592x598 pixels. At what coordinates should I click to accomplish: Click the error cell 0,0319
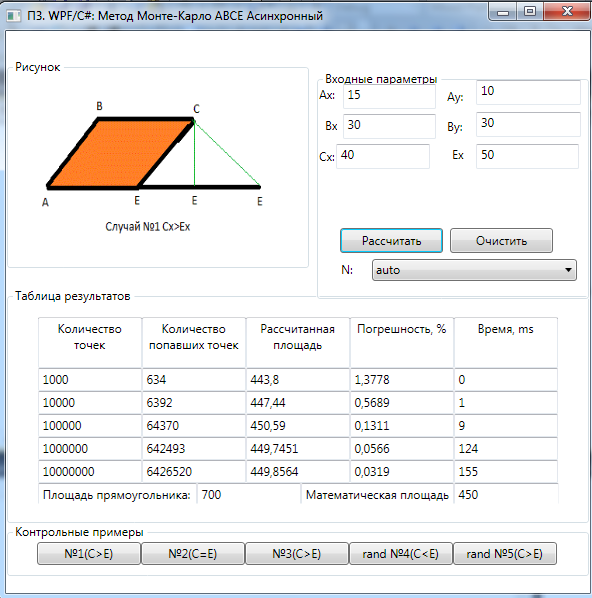pyautogui.click(x=402, y=472)
